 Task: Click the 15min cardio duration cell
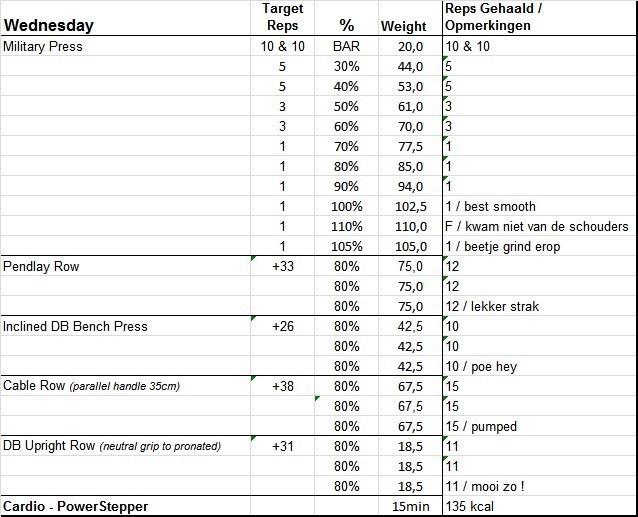point(409,506)
